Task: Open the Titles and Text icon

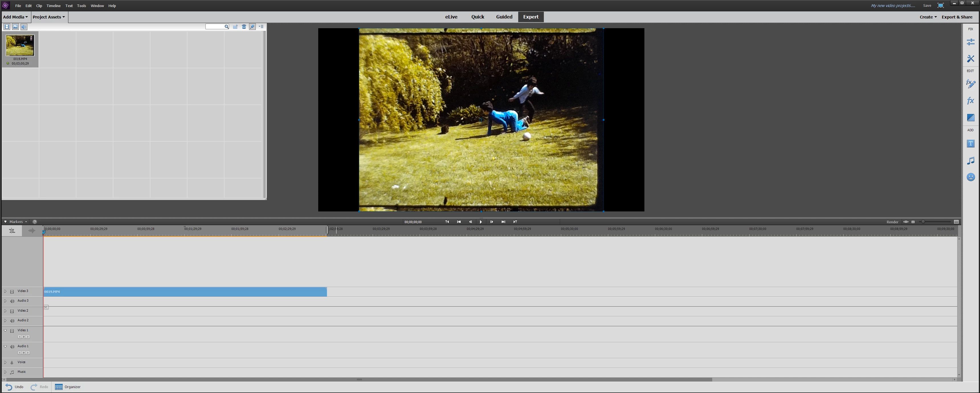Action: [x=971, y=144]
